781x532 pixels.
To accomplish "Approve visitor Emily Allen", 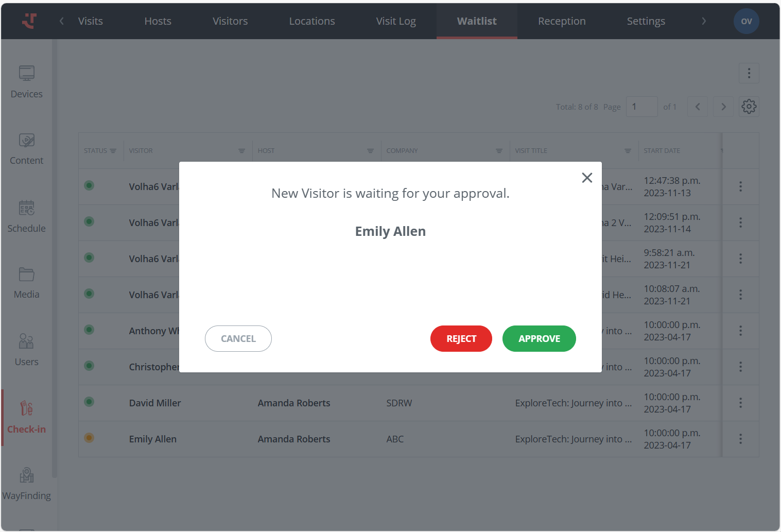I will [539, 338].
